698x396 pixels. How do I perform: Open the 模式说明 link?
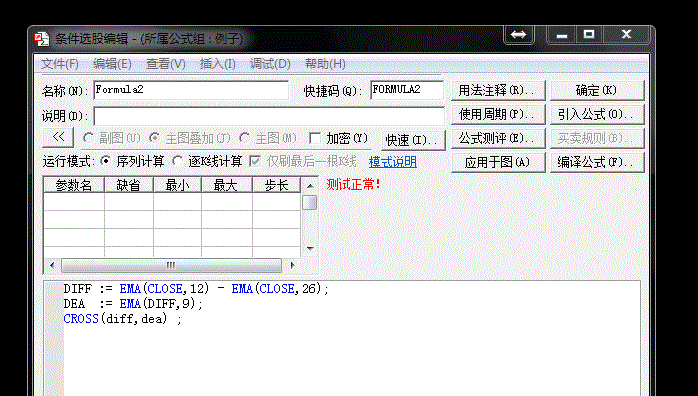pos(393,162)
